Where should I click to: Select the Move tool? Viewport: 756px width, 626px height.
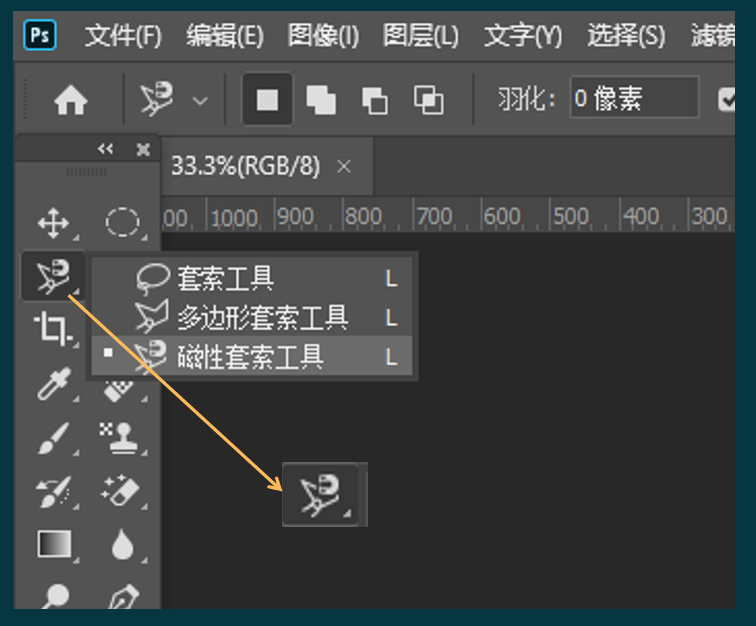(x=53, y=222)
